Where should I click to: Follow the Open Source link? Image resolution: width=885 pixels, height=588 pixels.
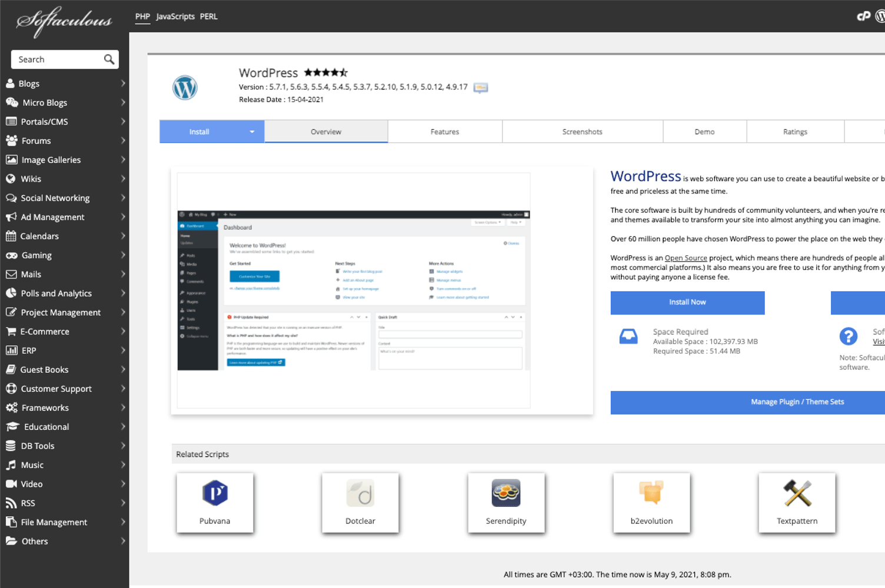coord(686,258)
